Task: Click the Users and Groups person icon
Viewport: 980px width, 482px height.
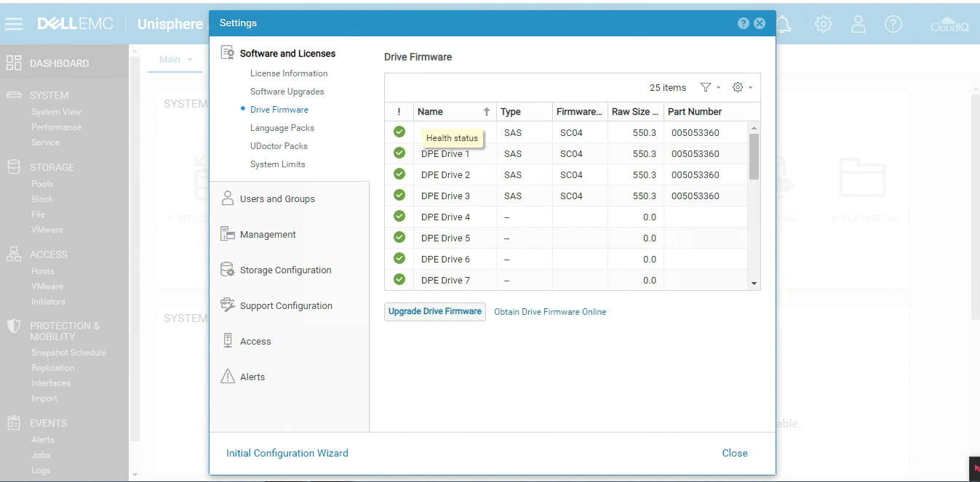Action: [x=227, y=198]
